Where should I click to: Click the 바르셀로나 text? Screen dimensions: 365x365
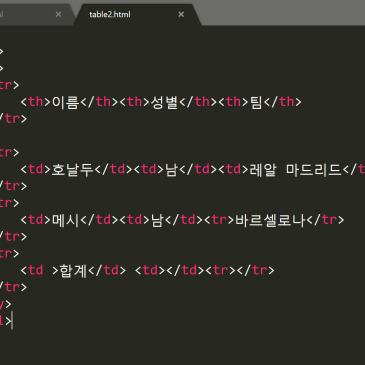[270, 220]
